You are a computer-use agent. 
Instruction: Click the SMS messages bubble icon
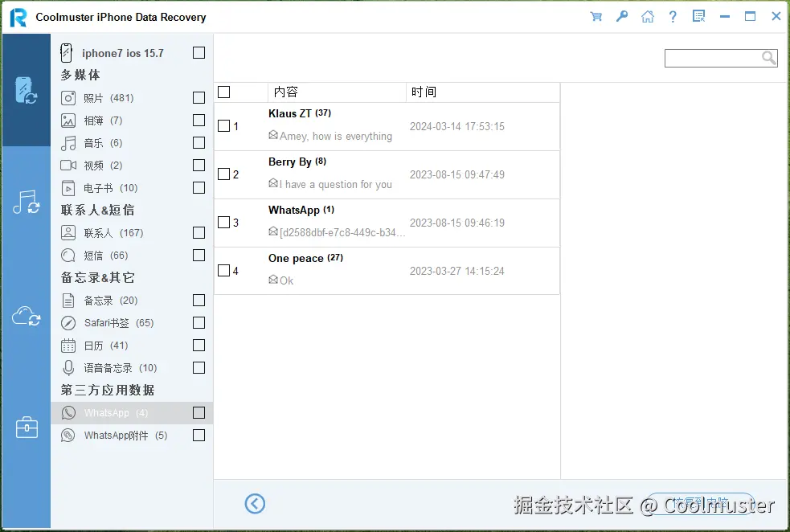[68, 256]
